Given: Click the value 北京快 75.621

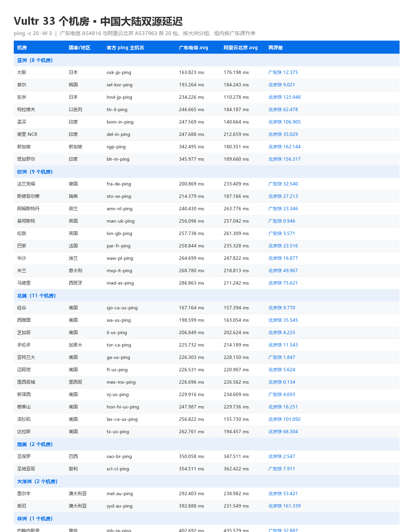Looking at the screenshot, I should [283, 283].
